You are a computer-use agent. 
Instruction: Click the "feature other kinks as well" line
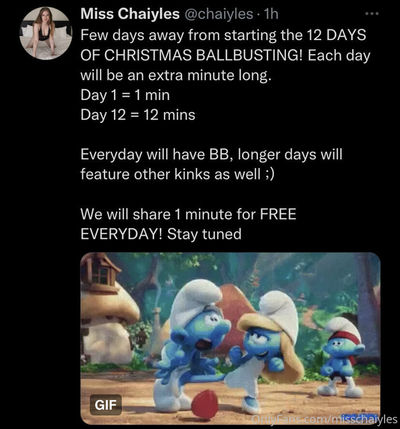pyautogui.click(x=177, y=174)
